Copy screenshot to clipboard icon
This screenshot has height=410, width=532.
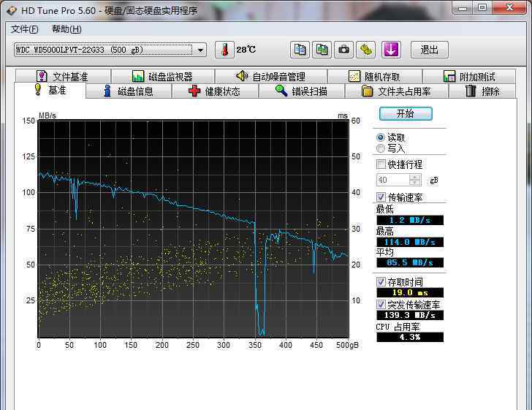tap(322, 50)
